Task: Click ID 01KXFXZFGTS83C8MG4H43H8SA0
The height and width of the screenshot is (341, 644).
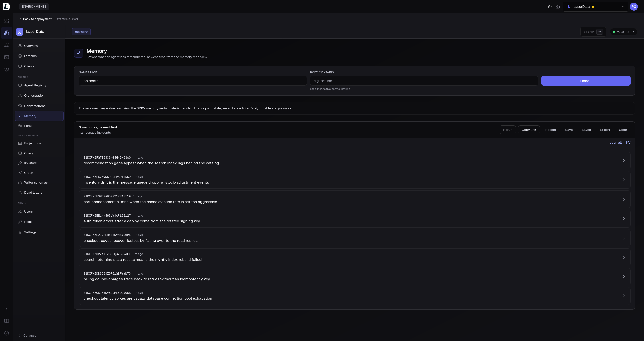Action: pyautogui.click(x=107, y=158)
